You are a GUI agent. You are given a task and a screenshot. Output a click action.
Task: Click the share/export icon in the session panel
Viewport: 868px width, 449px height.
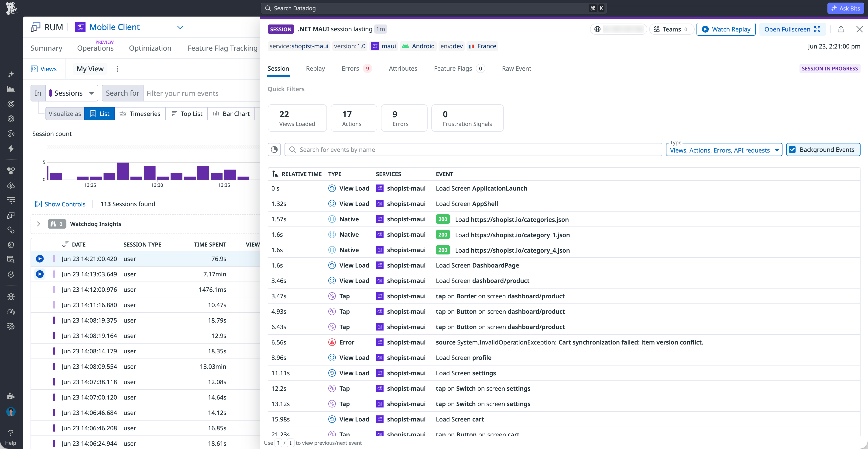[x=841, y=29]
